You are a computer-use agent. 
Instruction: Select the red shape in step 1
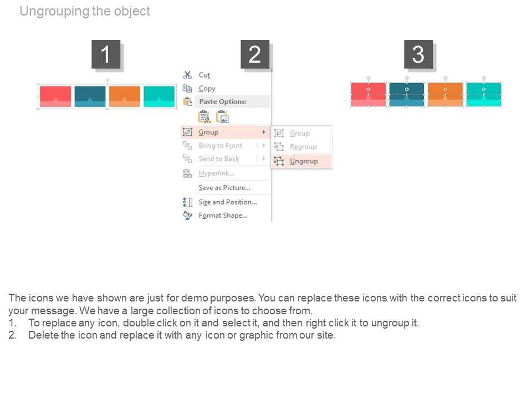(x=55, y=95)
